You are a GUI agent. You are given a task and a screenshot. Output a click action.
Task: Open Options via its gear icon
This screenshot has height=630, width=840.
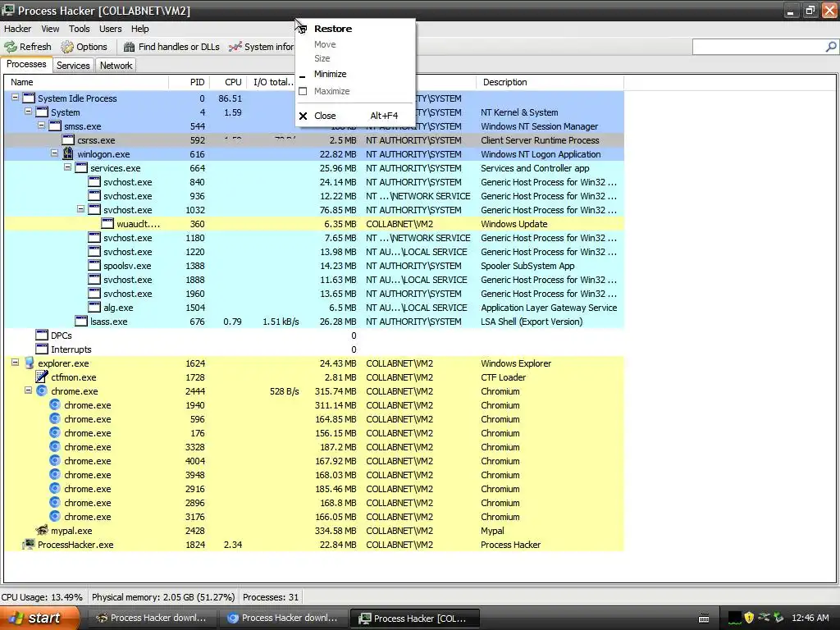(x=67, y=47)
